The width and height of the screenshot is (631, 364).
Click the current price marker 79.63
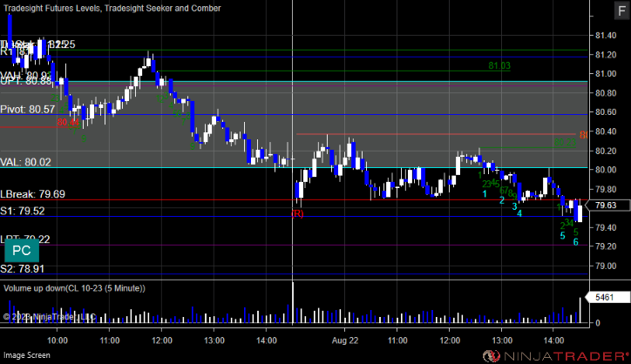pyautogui.click(x=607, y=206)
